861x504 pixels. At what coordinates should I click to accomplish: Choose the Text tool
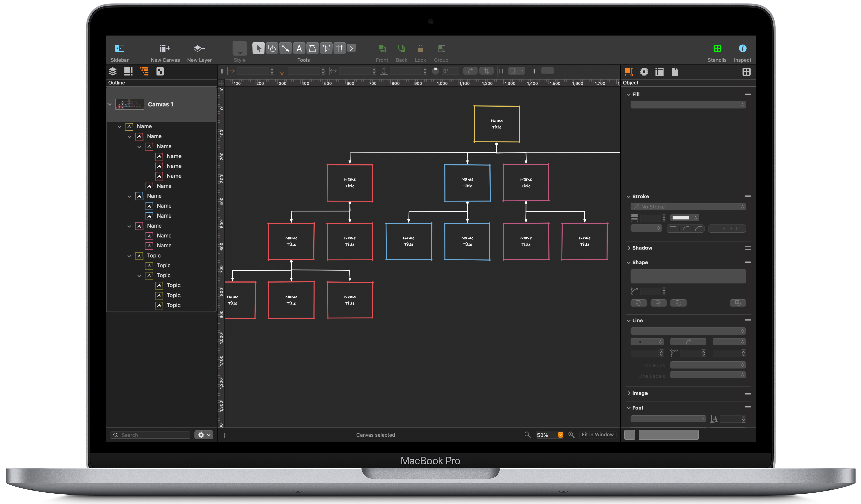tap(299, 48)
